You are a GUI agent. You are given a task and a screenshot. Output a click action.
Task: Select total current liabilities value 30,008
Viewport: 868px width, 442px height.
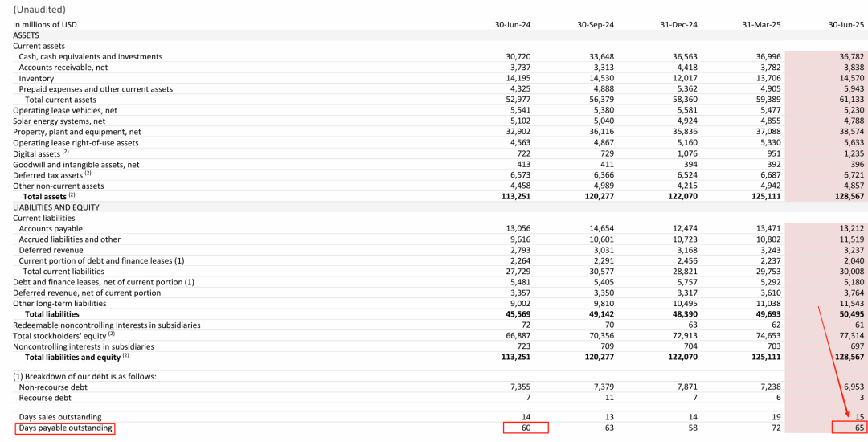[x=851, y=271]
